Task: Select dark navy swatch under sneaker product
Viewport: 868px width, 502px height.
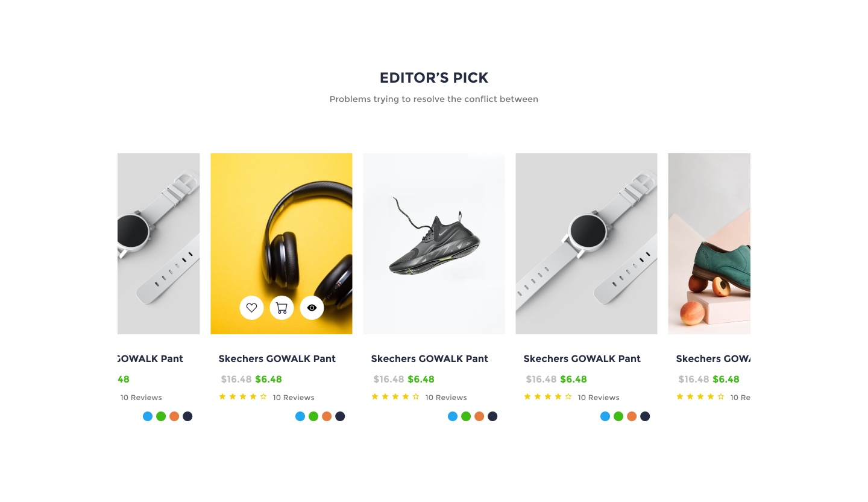Action: (492, 416)
